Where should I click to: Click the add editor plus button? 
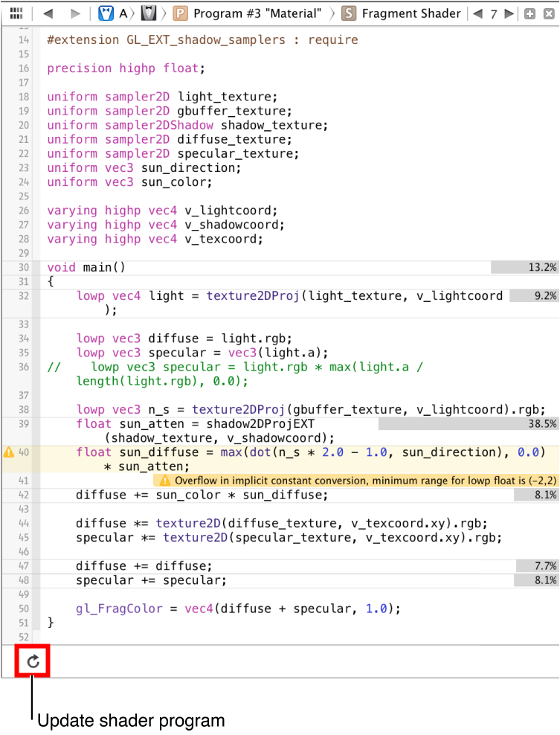[530, 13]
